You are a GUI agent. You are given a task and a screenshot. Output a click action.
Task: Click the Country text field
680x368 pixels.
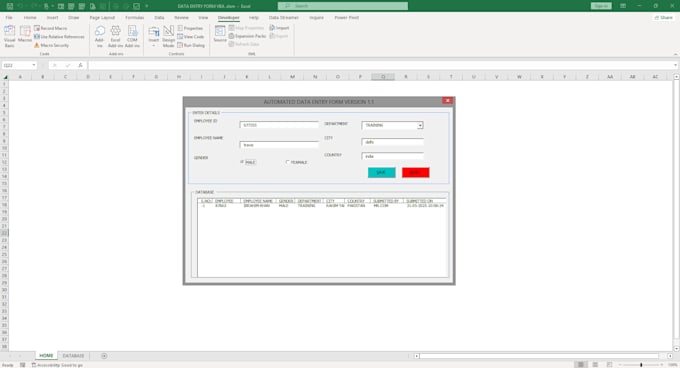pos(392,156)
